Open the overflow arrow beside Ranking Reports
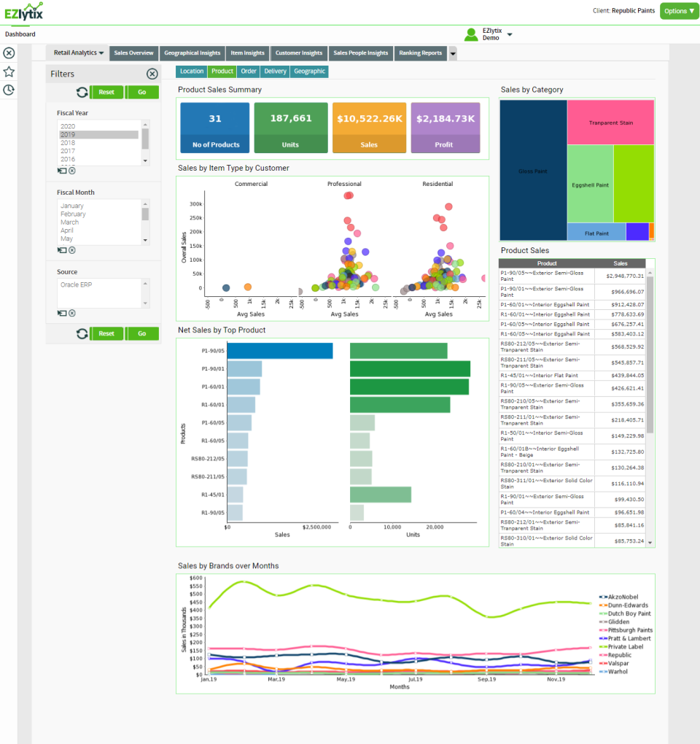Viewport: 700px width, 744px height. 452,53
